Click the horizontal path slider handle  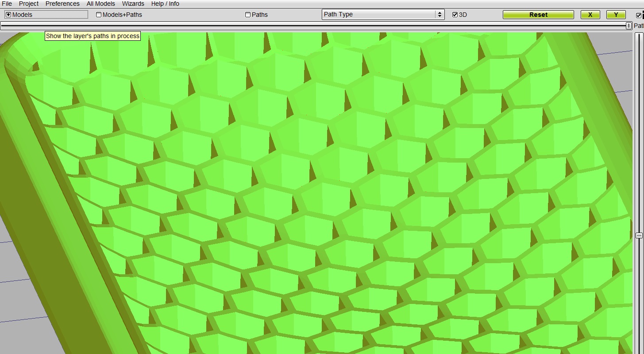[629, 26]
